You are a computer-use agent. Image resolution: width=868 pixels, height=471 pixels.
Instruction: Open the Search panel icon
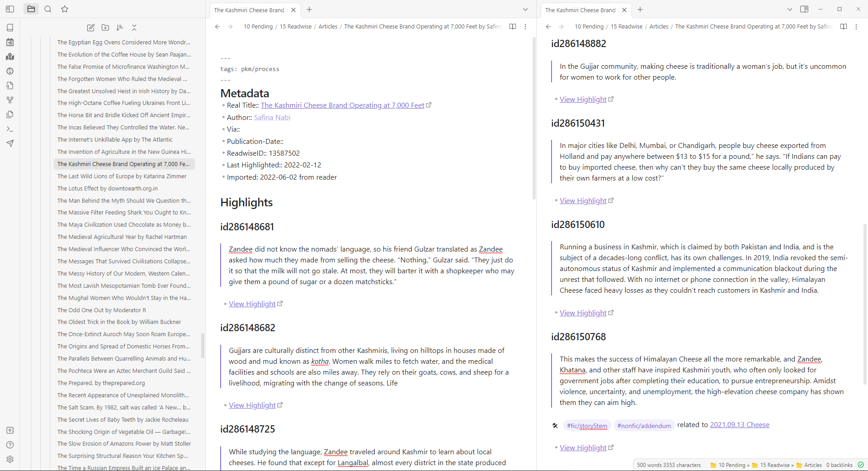pos(48,9)
